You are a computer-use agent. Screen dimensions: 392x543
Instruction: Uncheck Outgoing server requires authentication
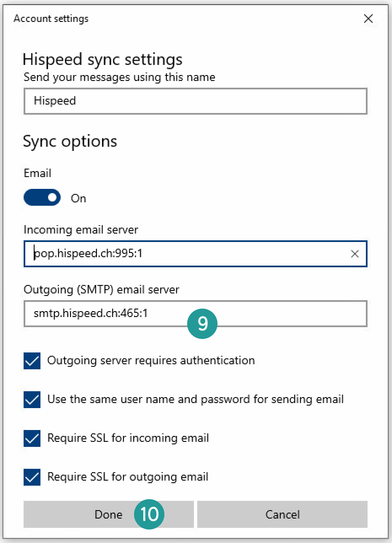point(32,361)
